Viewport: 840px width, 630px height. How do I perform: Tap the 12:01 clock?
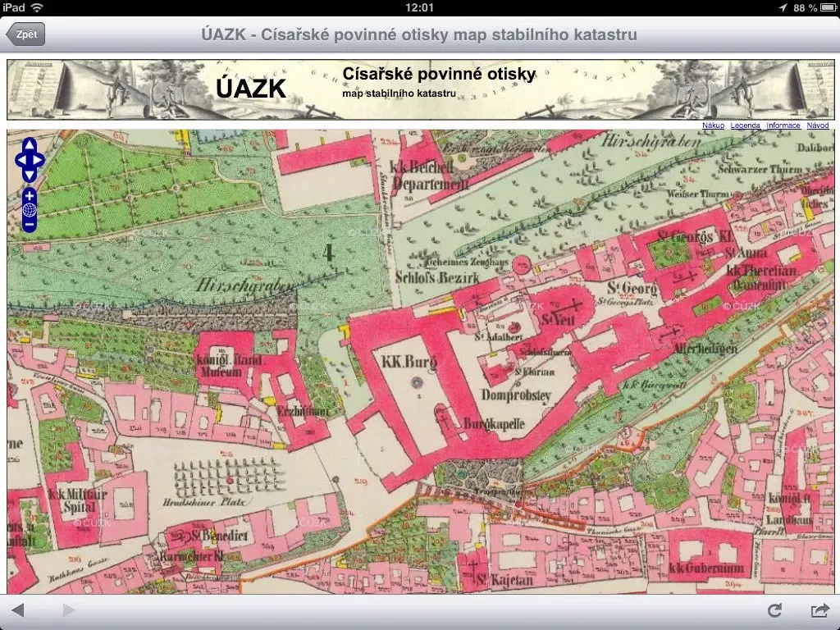(x=419, y=7)
